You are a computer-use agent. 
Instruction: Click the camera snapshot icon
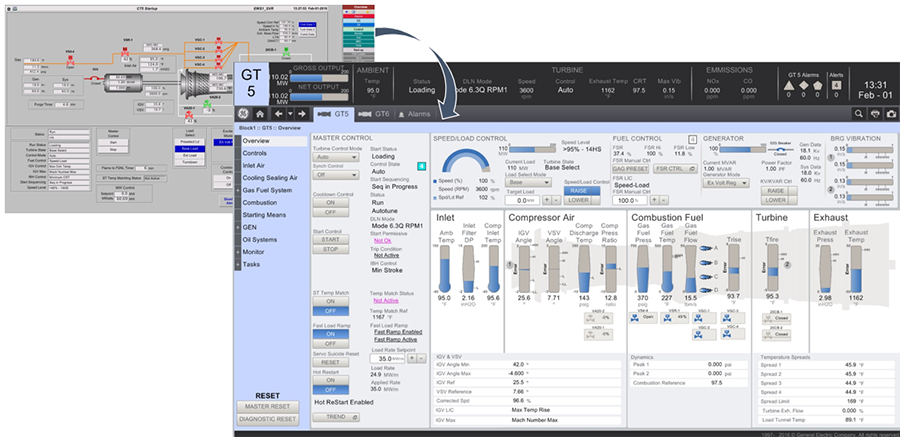pos(891,114)
